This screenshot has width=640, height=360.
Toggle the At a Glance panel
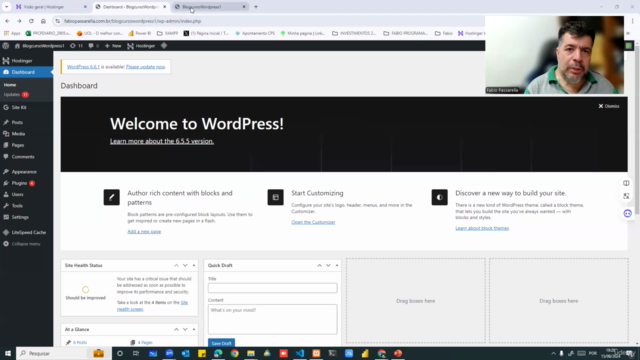[194, 330]
